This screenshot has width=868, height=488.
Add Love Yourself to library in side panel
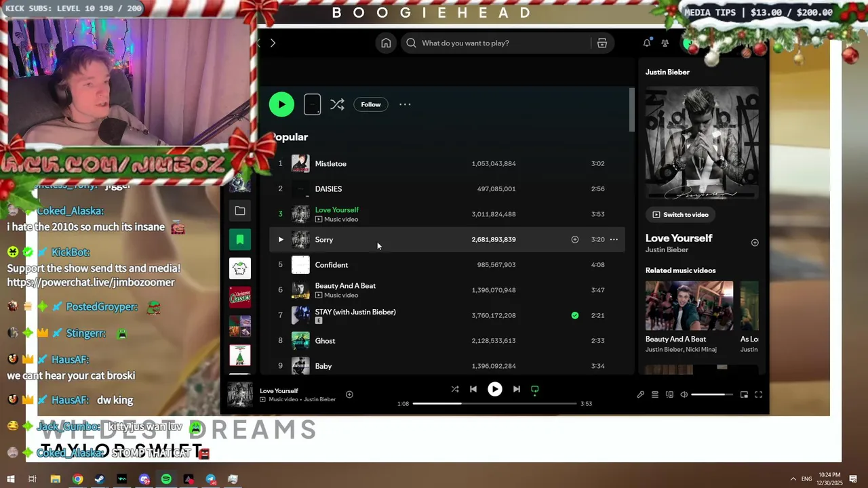click(755, 243)
